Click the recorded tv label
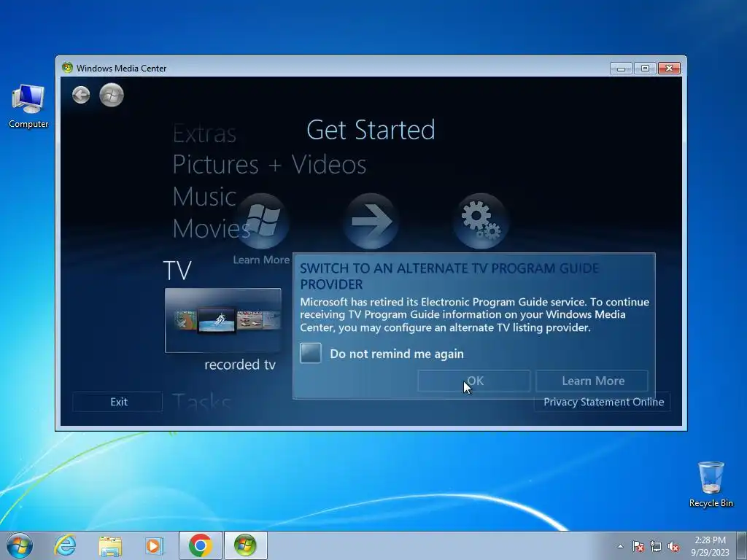Viewport: 747px width, 560px height. 240,365
